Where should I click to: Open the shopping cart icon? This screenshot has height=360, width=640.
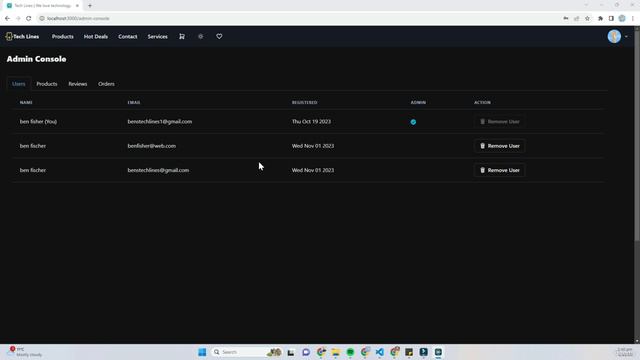point(182,36)
